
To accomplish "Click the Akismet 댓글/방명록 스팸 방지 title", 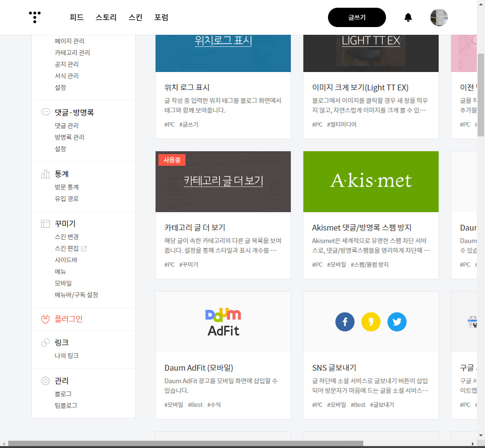I will click(362, 228).
